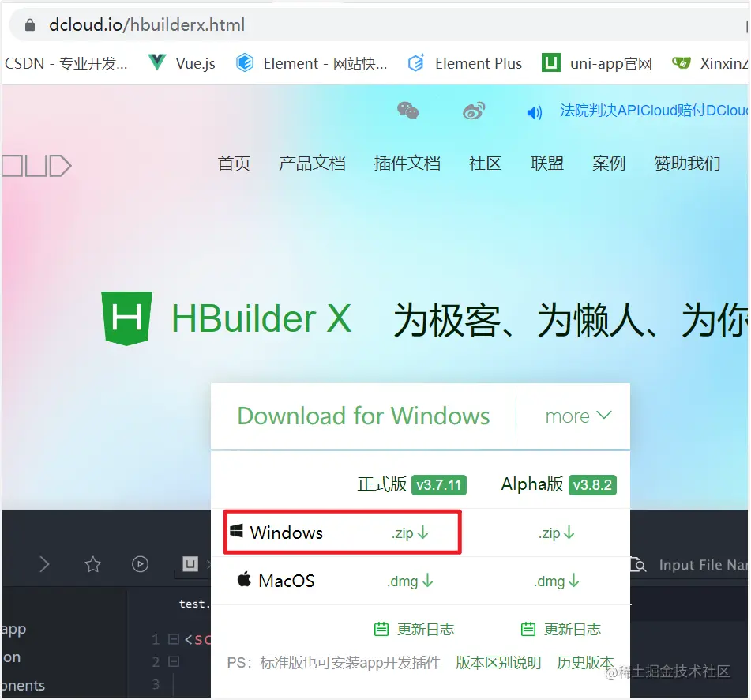Open the 赞助我们 menu item
The width and height of the screenshot is (751, 700).
[687, 164]
